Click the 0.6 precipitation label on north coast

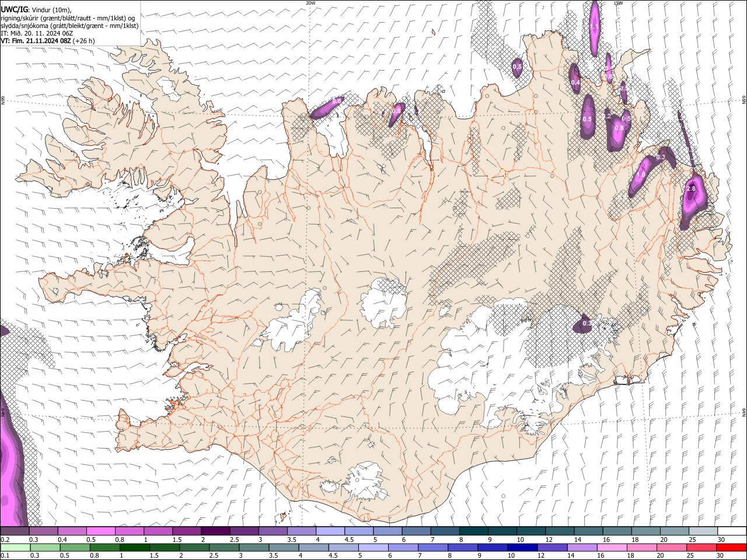337,101
